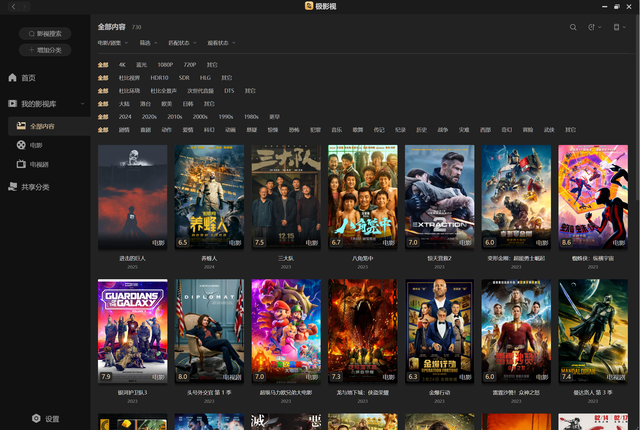Filter by HDR10 format
The height and width of the screenshot is (430, 640).
click(159, 78)
